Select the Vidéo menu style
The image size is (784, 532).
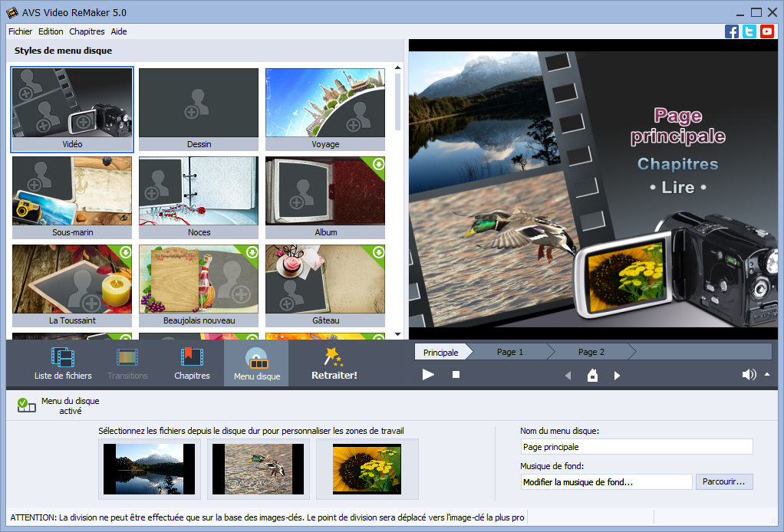(x=72, y=110)
